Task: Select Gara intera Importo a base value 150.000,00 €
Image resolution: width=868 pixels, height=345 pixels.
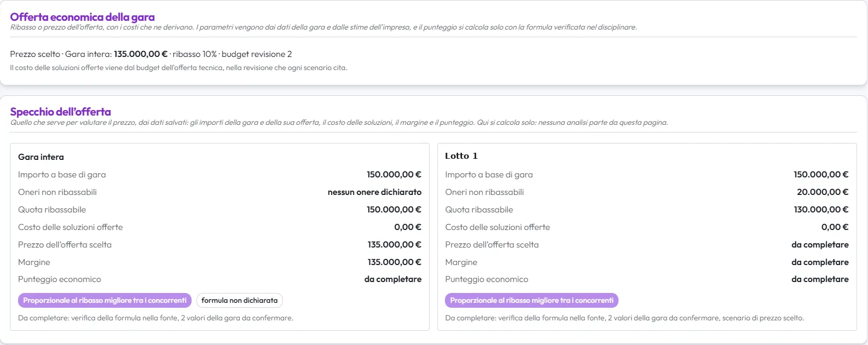Action: (x=394, y=175)
